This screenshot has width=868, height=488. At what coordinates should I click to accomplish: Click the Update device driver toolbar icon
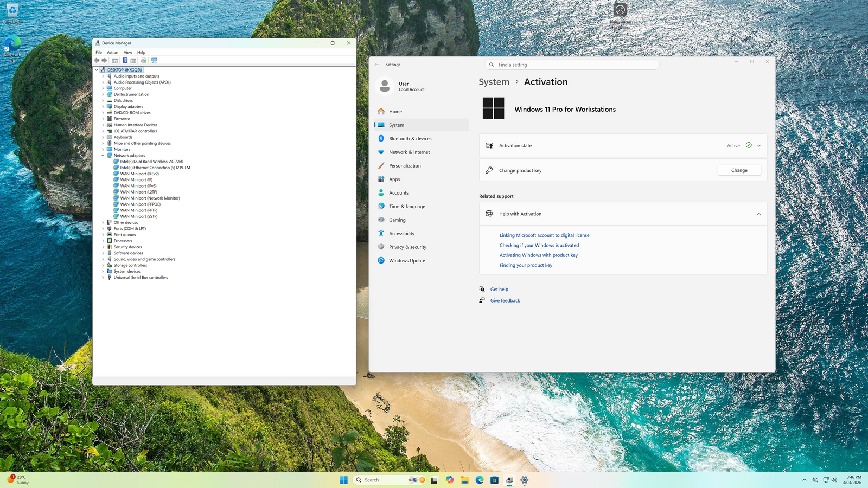(144, 60)
